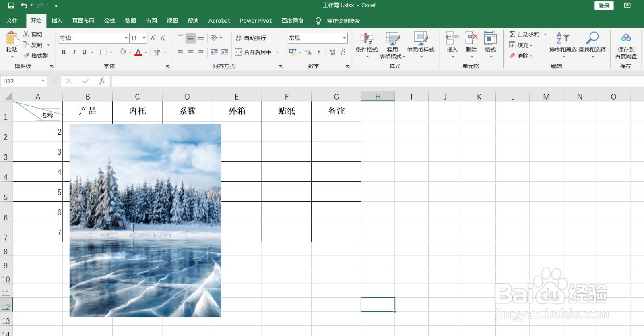Screen dimensions: 644x336
Task: Click the insert function fx icon
Action: click(102, 81)
